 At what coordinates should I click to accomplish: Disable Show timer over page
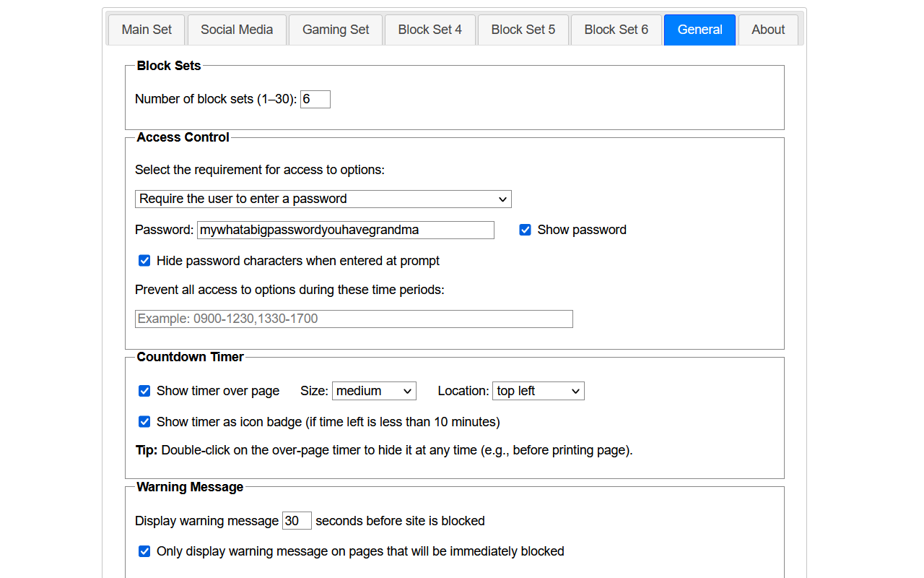coord(144,391)
